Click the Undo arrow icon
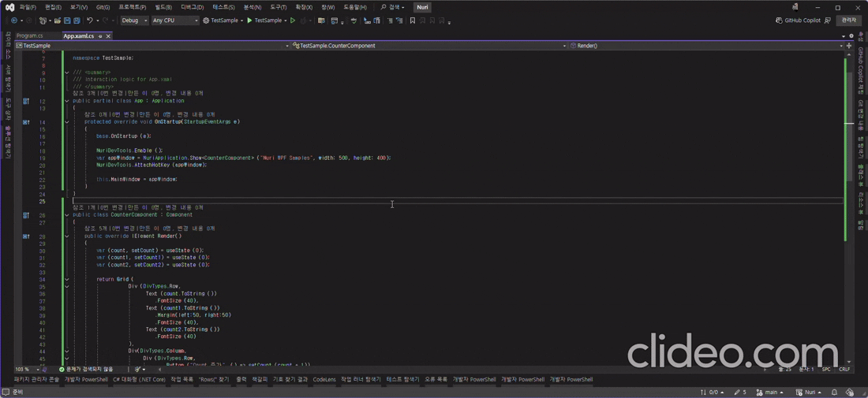This screenshot has height=398, width=868. click(90, 20)
